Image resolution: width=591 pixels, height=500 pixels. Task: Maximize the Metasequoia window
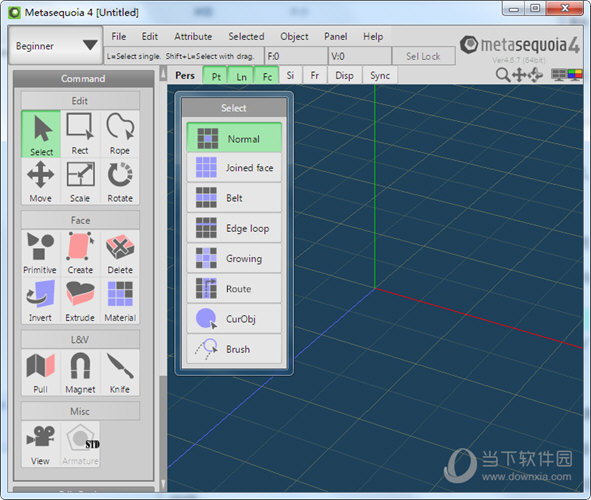pyautogui.click(x=535, y=8)
